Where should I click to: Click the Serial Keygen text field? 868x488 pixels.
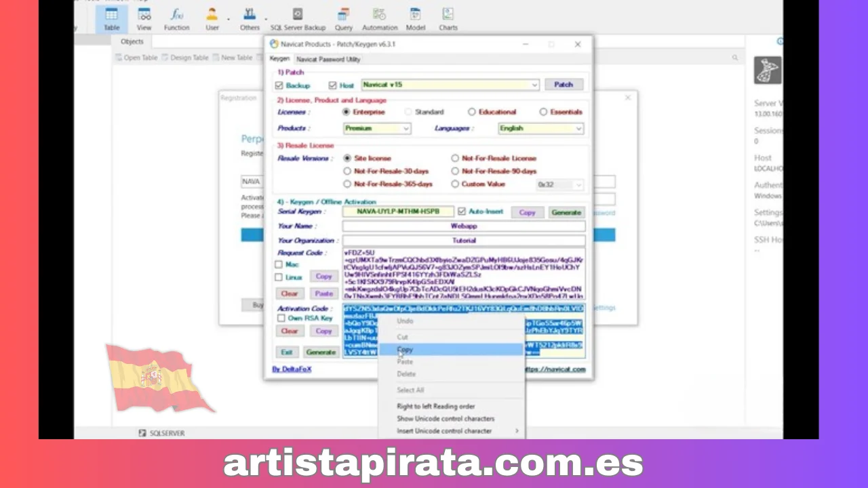(x=398, y=212)
